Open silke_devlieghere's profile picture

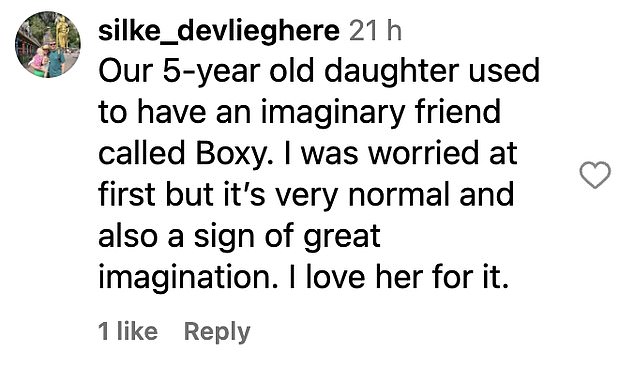pos(48,44)
